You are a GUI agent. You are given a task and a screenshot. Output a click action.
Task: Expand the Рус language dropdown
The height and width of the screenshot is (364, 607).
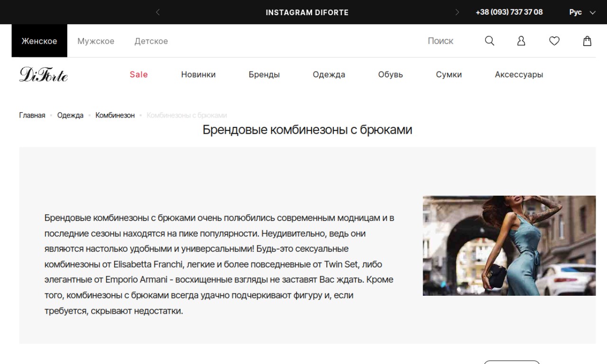(x=582, y=12)
